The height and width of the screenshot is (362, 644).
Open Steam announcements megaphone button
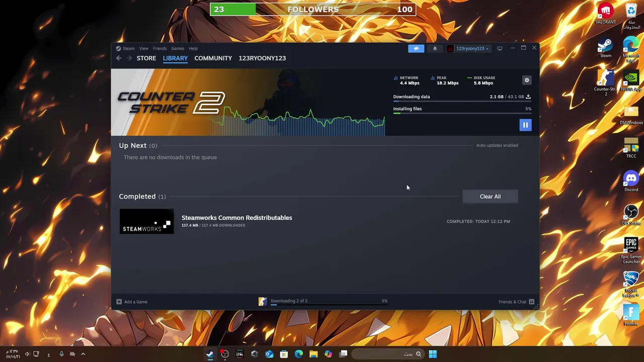click(x=416, y=48)
